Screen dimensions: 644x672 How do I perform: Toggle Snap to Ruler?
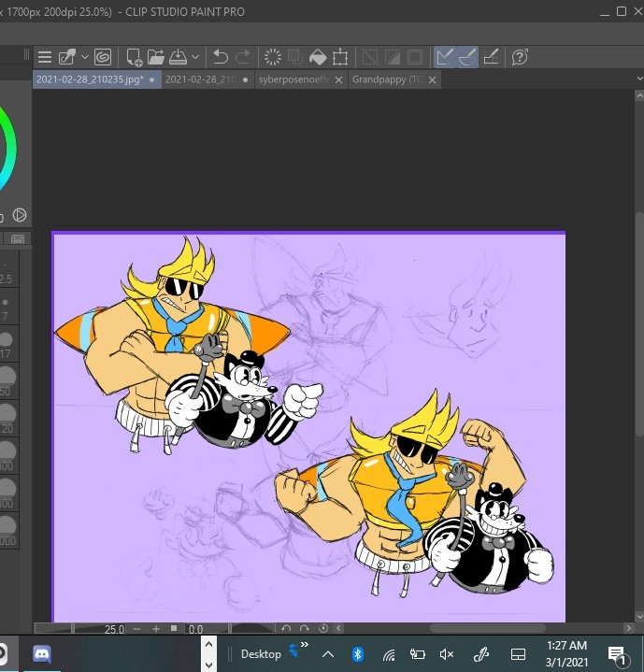pos(445,57)
